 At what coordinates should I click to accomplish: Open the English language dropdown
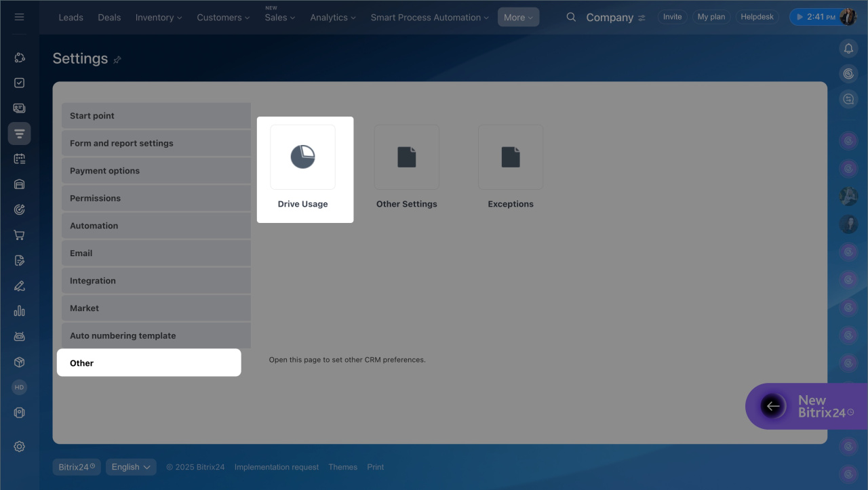(x=131, y=467)
